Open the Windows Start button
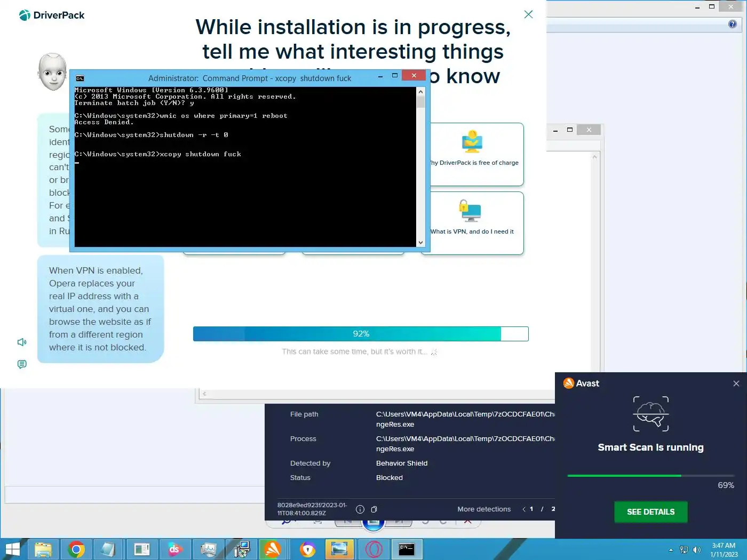747x560 pixels. (x=12, y=549)
